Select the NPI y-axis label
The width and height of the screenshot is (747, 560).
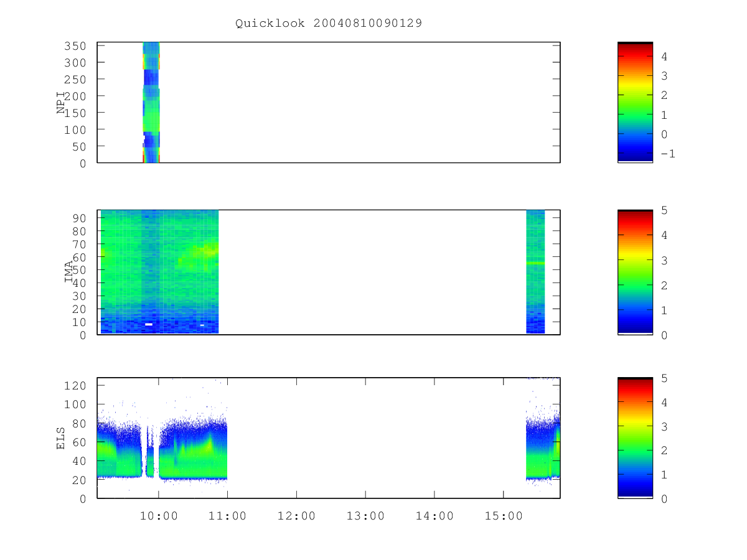61,103
